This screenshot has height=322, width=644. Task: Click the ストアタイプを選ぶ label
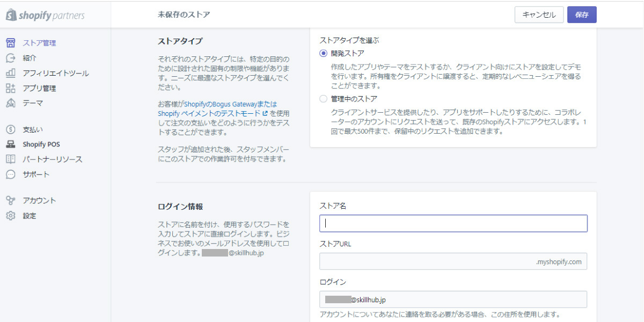coord(350,40)
